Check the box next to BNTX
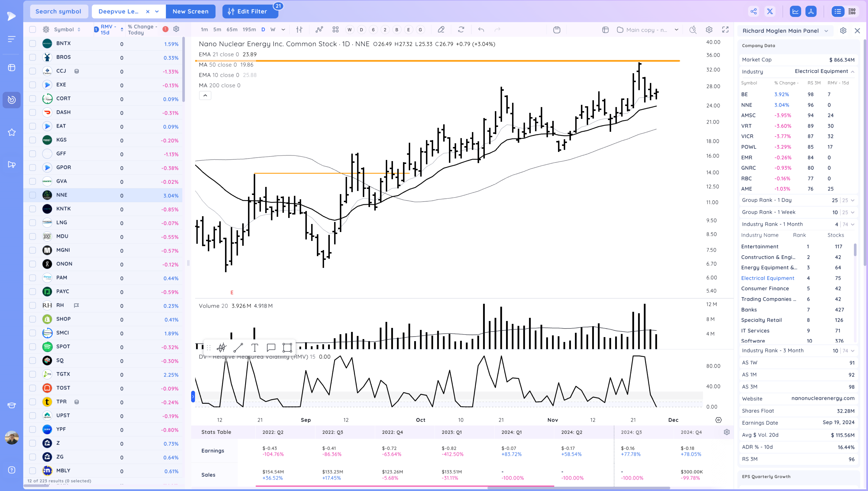The image size is (868, 491). pos(32,43)
